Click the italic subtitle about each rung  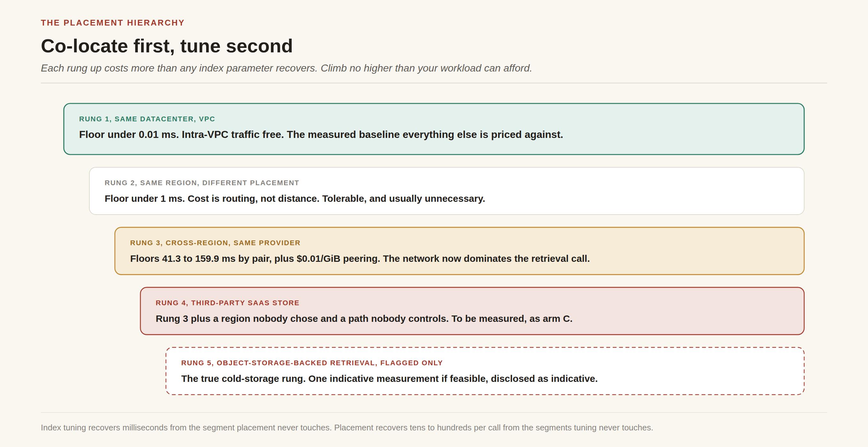pyautogui.click(x=287, y=68)
